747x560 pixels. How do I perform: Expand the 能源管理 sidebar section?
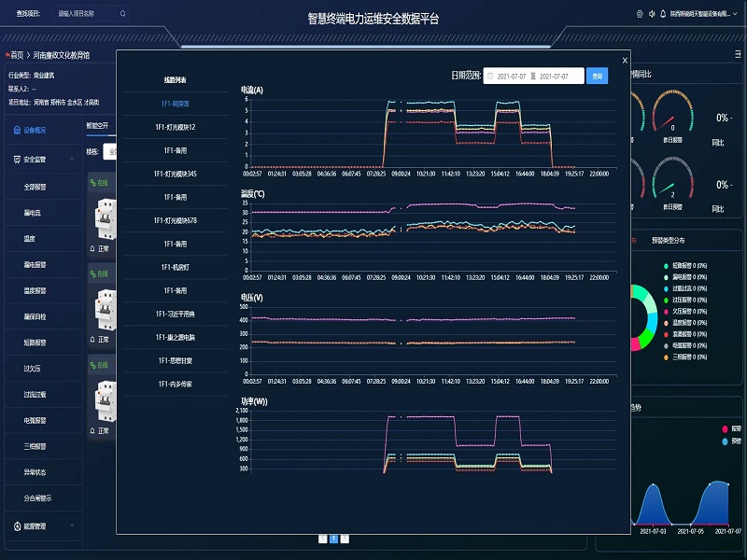pyautogui.click(x=72, y=526)
